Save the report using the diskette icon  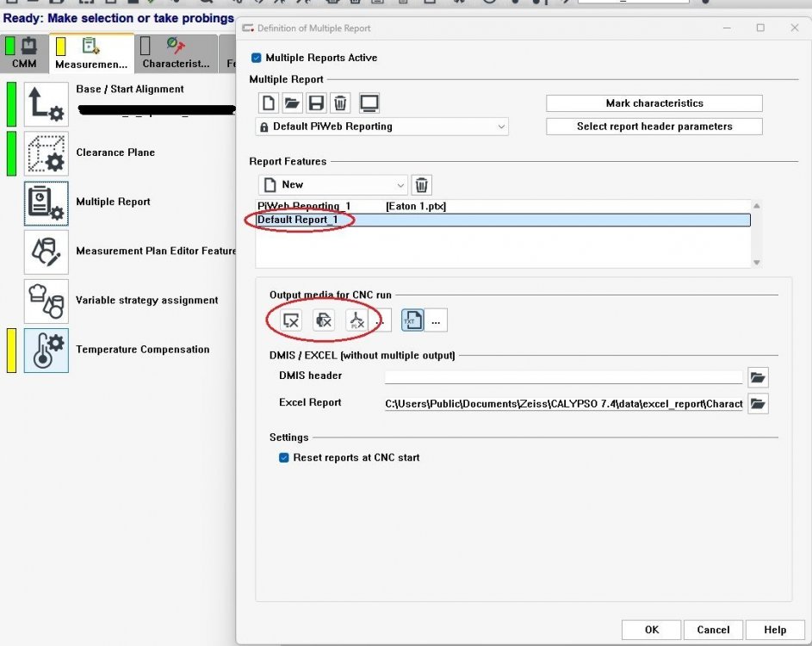point(316,102)
